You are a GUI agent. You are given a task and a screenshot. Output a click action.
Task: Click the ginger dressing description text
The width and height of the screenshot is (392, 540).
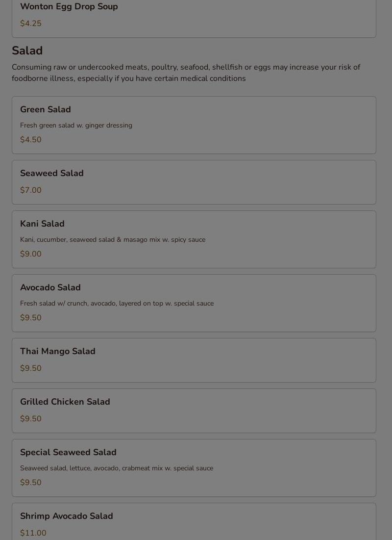pyautogui.click(x=76, y=126)
